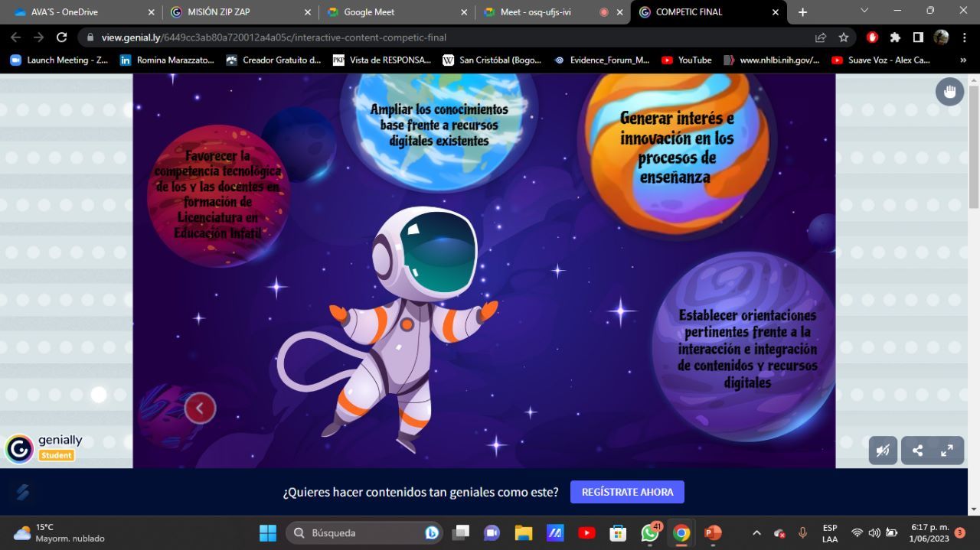Open the Genially share icon
This screenshot has height=550, width=980.
click(x=917, y=451)
